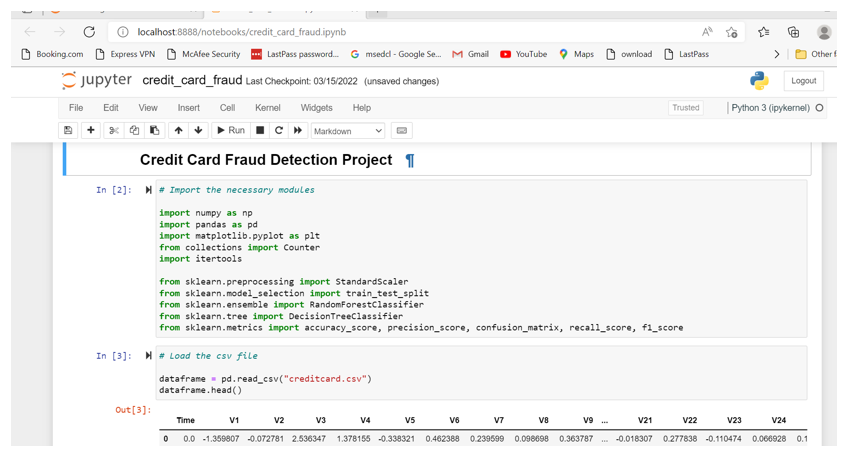The width and height of the screenshot is (855, 465).
Task: Reload the page with refresh icon
Action: tap(89, 32)
